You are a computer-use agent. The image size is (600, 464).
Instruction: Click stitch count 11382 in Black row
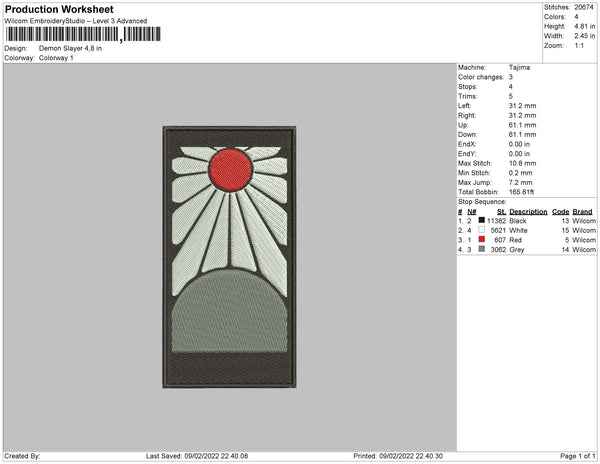click(496, 221)
